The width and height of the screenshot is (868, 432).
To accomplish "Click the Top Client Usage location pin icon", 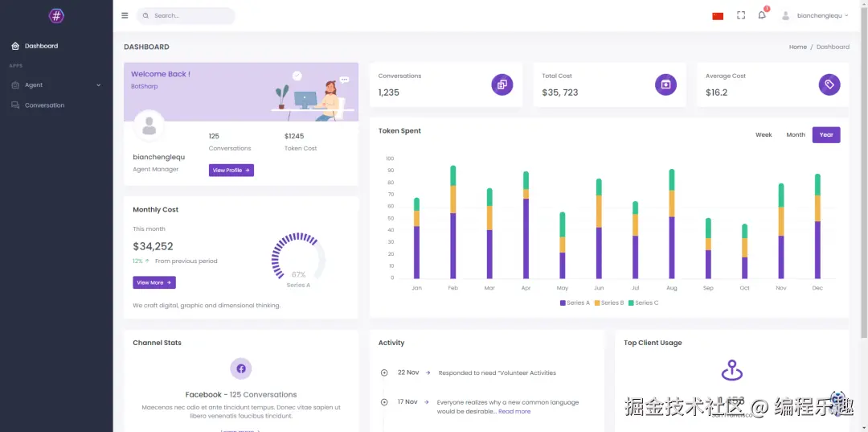I will pos(732,370).
